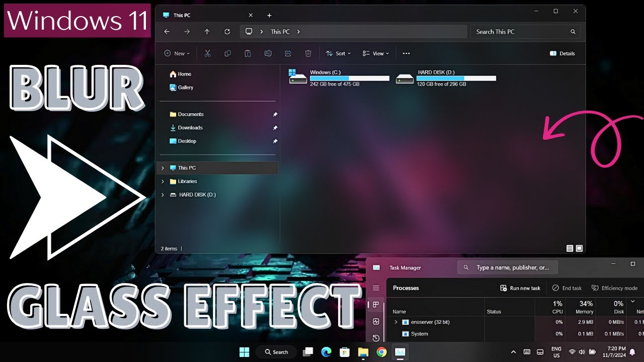Viewport: 644px width, 362px height.
Task: Go back in File Explorer
Action: pyautogui.click(x=167, y=32)
